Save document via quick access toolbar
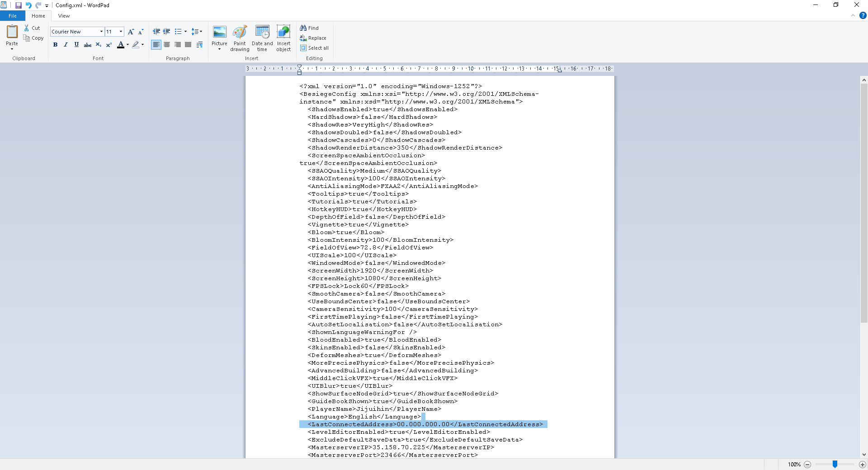 [19, 5]
